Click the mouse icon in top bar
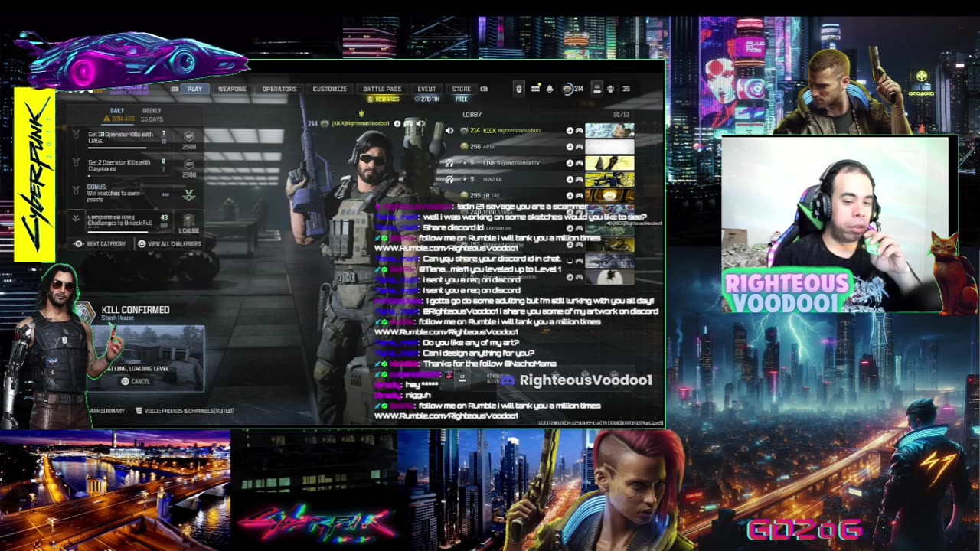 coord(519,89)
